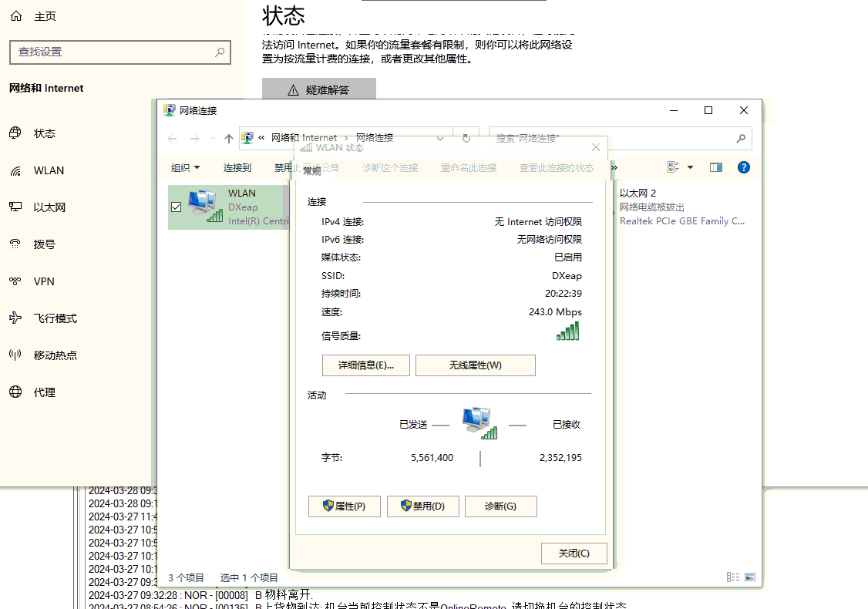
Task: Click the 5,561,400 sent bytes value
Action: pyautogui.click(x=432, y=458)
